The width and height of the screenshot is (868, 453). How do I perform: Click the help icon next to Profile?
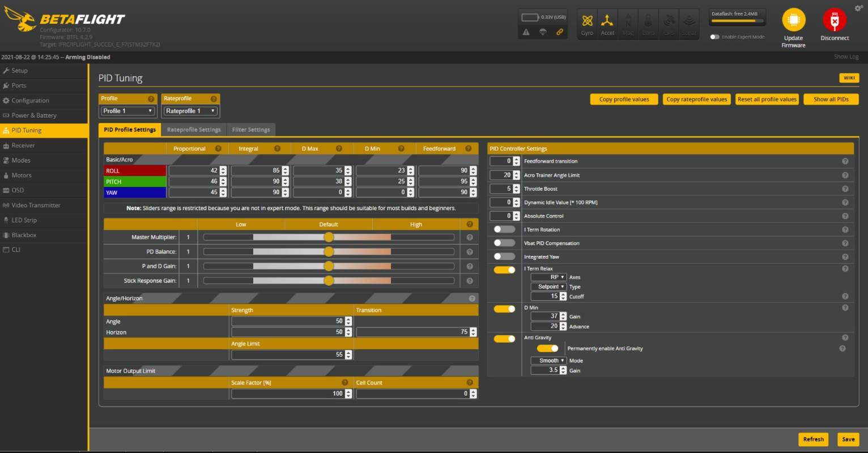151,99
